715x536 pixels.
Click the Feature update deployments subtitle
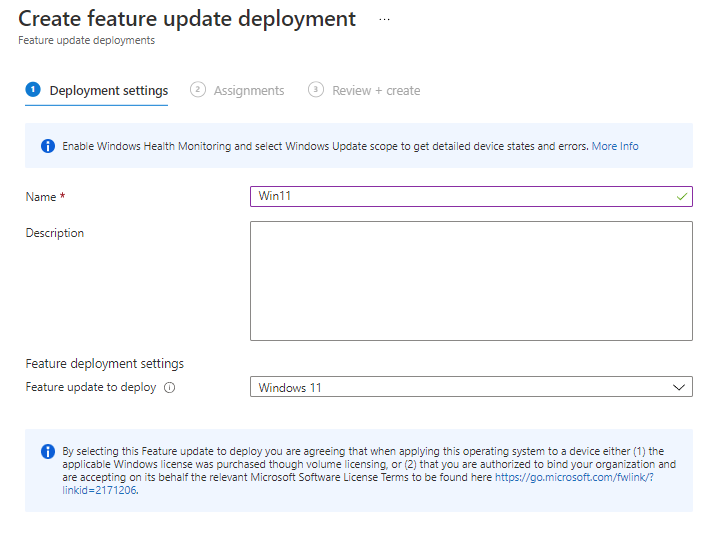click(86, 41)
